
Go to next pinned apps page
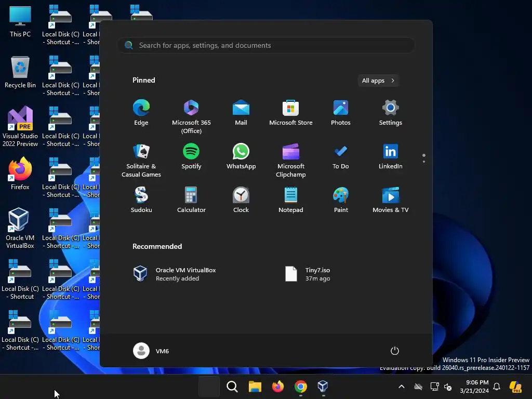424,162
